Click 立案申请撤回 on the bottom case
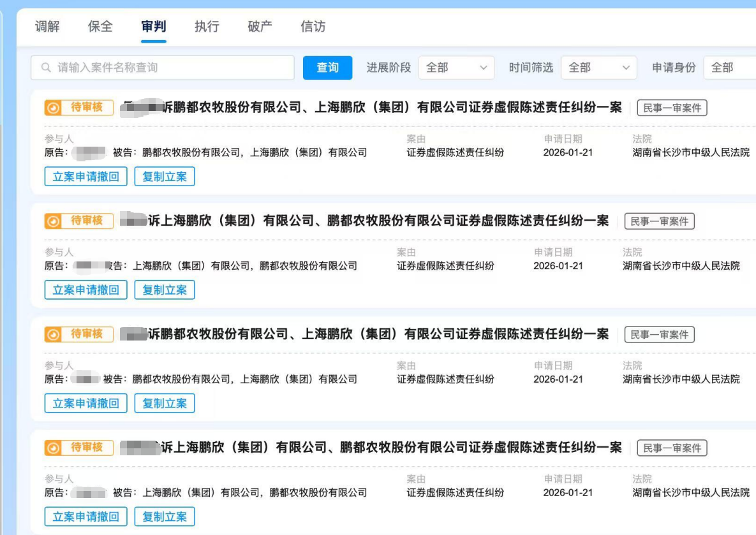Image resolution: width=756 pixels, height=535 pixels. pyautogui.click(x=85, y=517)
